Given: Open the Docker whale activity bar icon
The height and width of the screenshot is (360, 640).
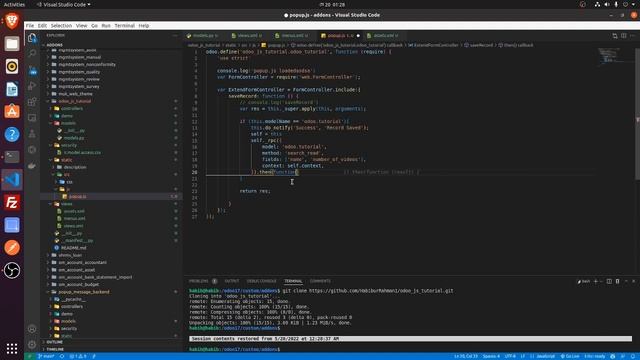Looking at the screenshot, I should click(32, 166).
